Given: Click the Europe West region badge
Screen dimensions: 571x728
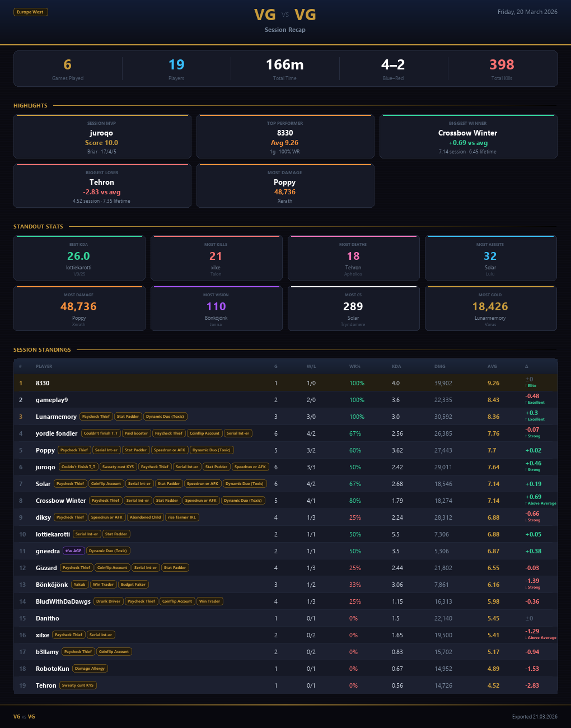Looking at the screenshot, I should (31, 12).
